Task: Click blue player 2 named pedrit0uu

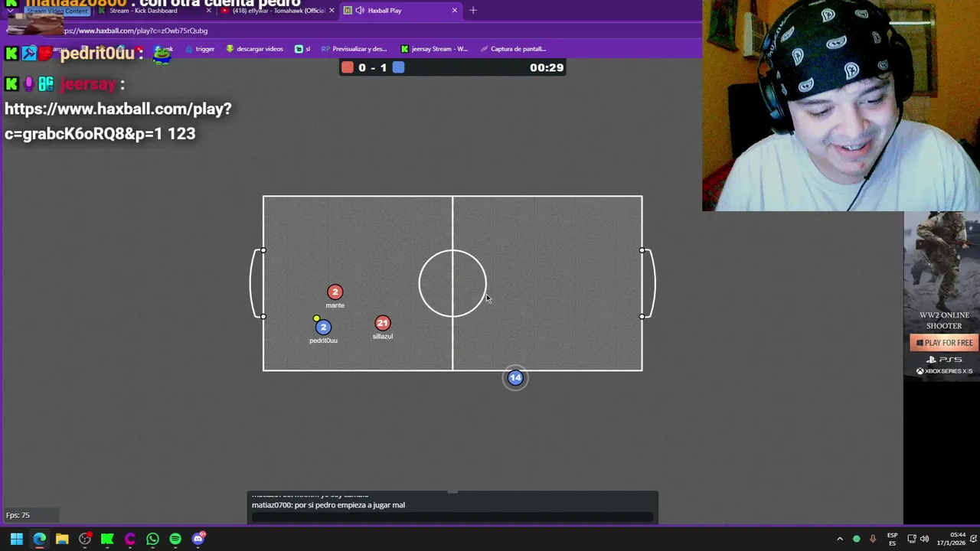Action: (323, 328)
